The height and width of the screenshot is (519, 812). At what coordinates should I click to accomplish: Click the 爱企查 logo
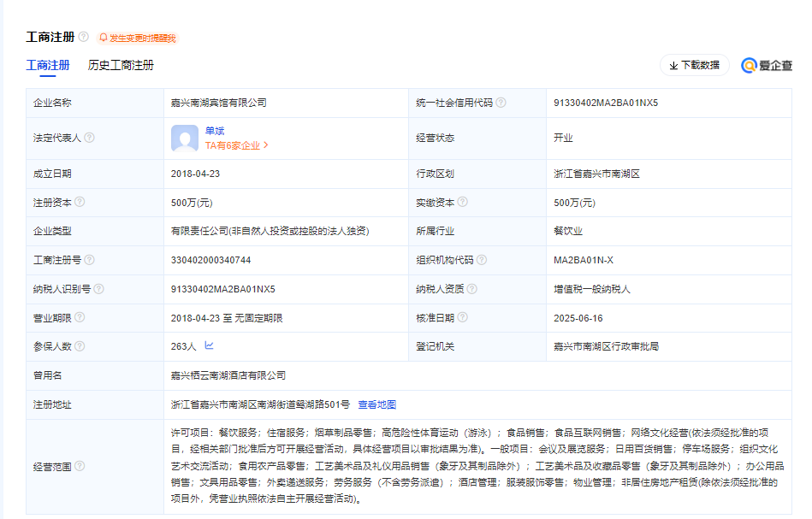tap(767, 66)
